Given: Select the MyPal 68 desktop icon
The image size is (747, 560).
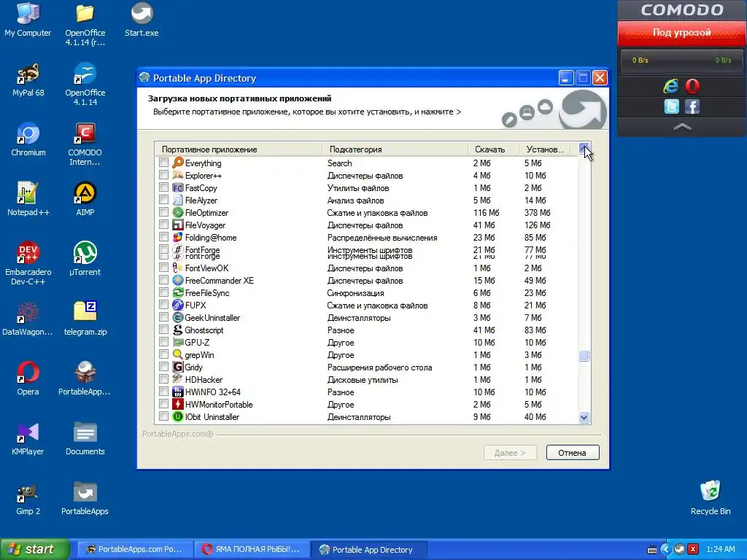Looking at the screenshot, I should pos(28,79).
